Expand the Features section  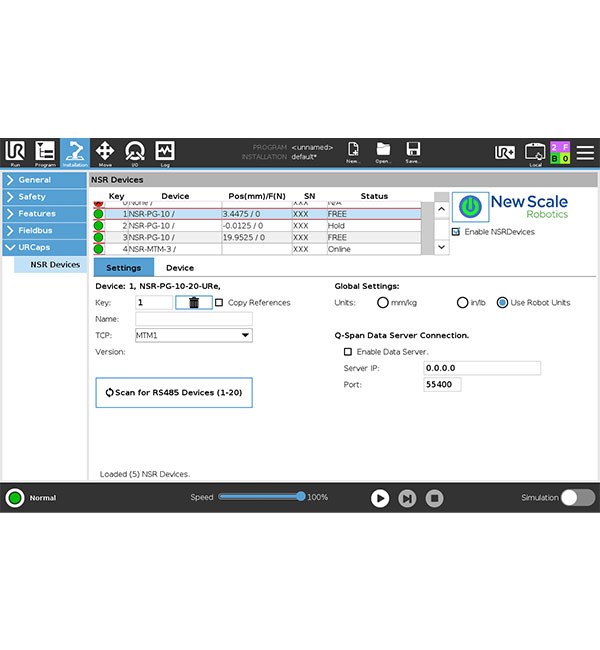click(44, 213)
